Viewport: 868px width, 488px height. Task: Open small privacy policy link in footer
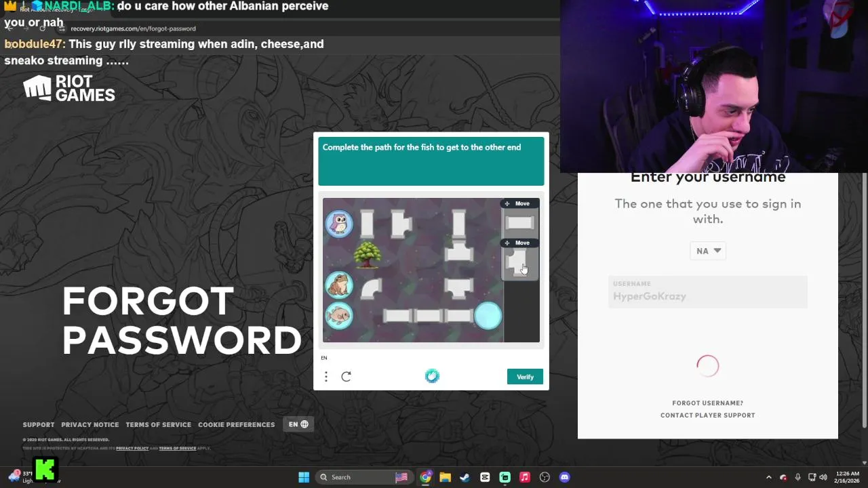click(x=132, y=448)
